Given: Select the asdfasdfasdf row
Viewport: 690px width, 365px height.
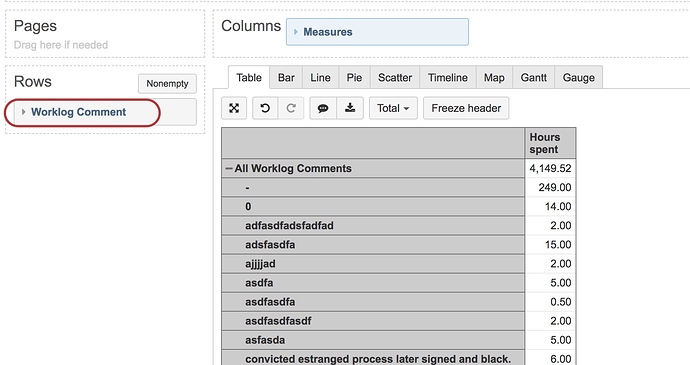Looking at the screenshot, I should [373, 321].
